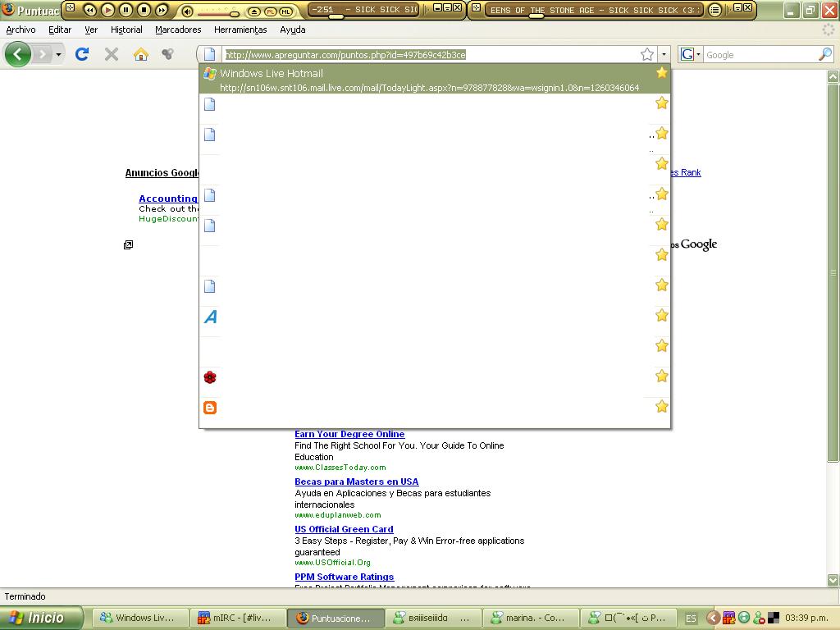Open the Earn Your Degree Online link
Screen dimensions: 840x630
point(349,434)
